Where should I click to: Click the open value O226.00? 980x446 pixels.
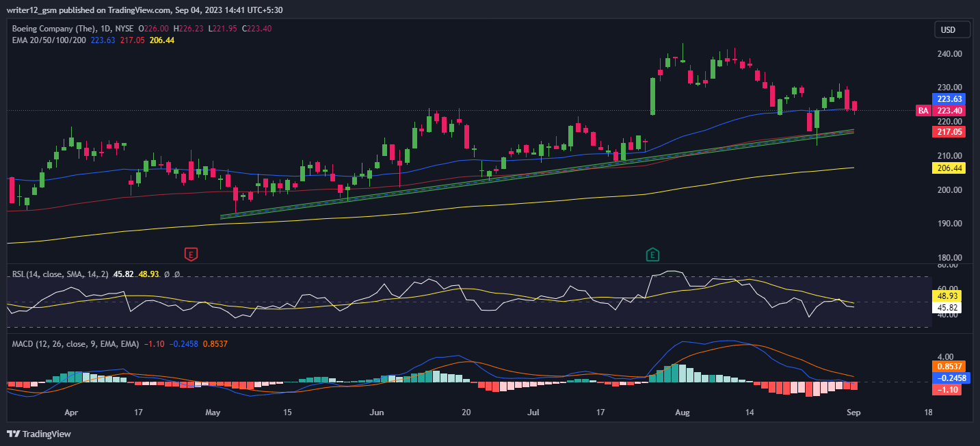click(x=154, y=29)
